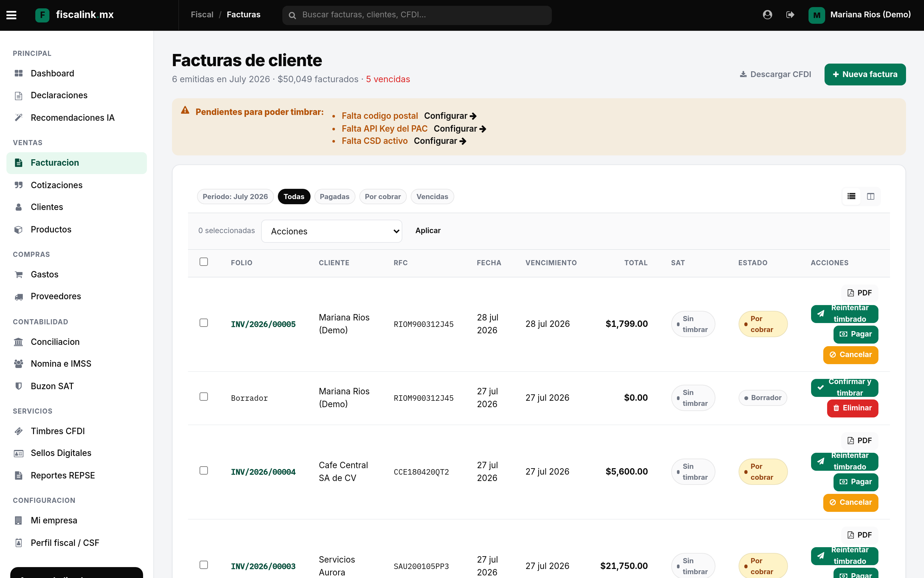The image size is (924, 578).
Task: Select the Pagadas filter tab
Action: 335,197
